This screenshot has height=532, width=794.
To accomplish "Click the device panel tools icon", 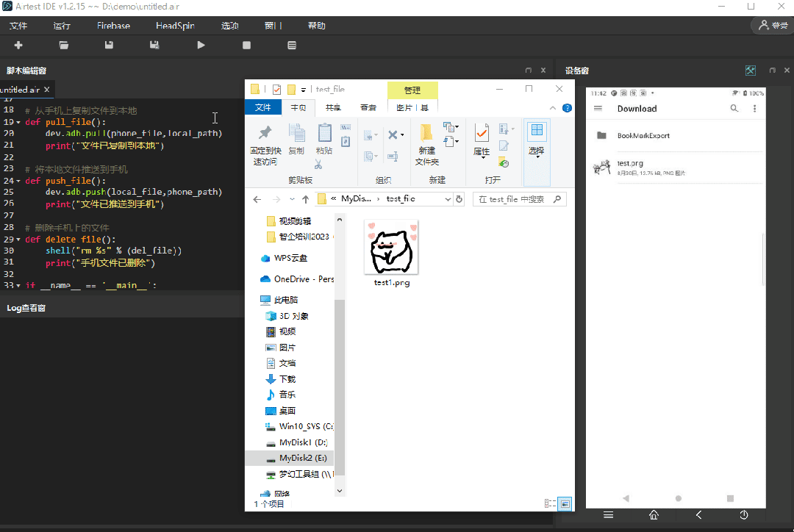I will coord(751,71).
